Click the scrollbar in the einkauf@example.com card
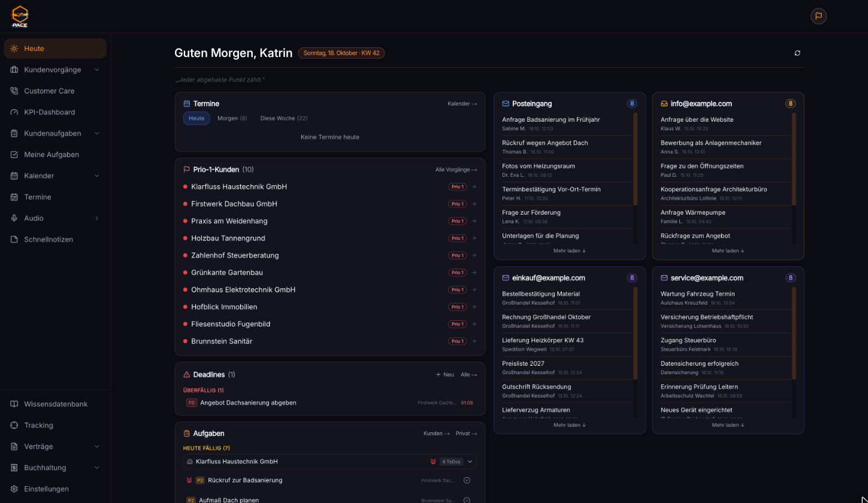This screenshot has height=503, width=868. pyautogui.click(x=636, y=333)
